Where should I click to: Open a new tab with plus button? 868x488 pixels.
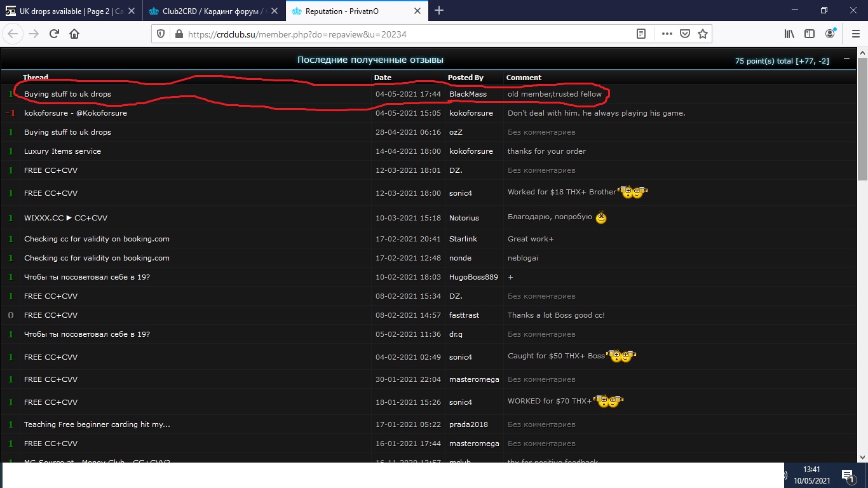click(439, 11)
